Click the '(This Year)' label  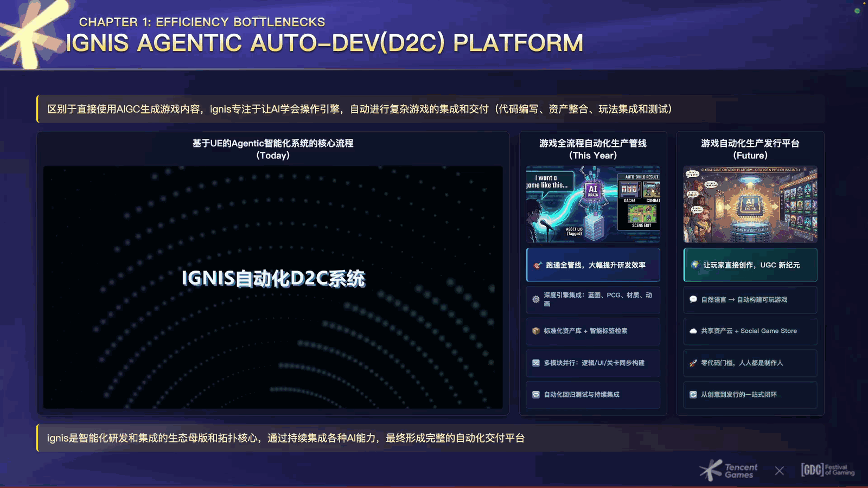coord(593,156)
